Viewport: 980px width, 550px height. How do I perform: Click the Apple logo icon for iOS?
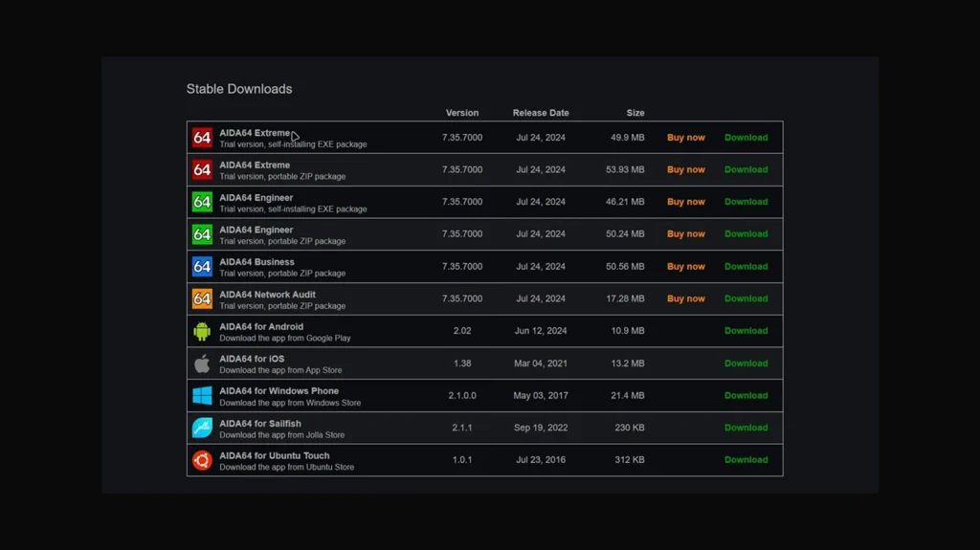(x=202, y=363)
